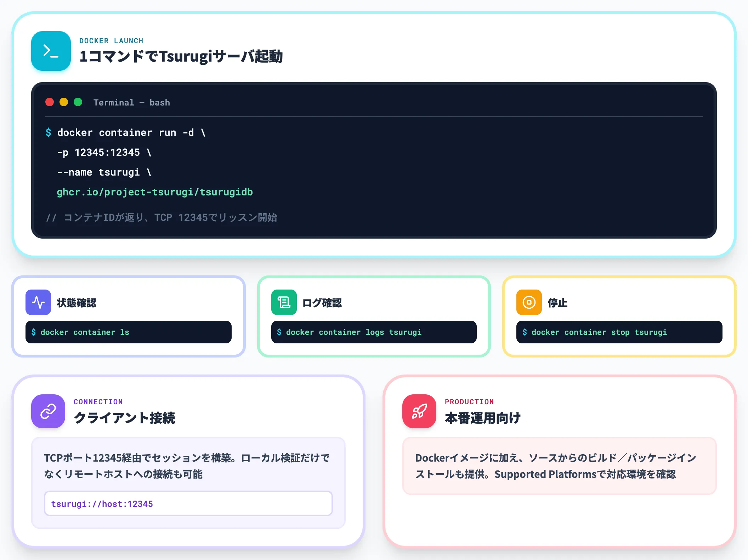This screenshot has height=560, width=748.
Task: Click the cyan terminal prompt icon
Action: 51,51
